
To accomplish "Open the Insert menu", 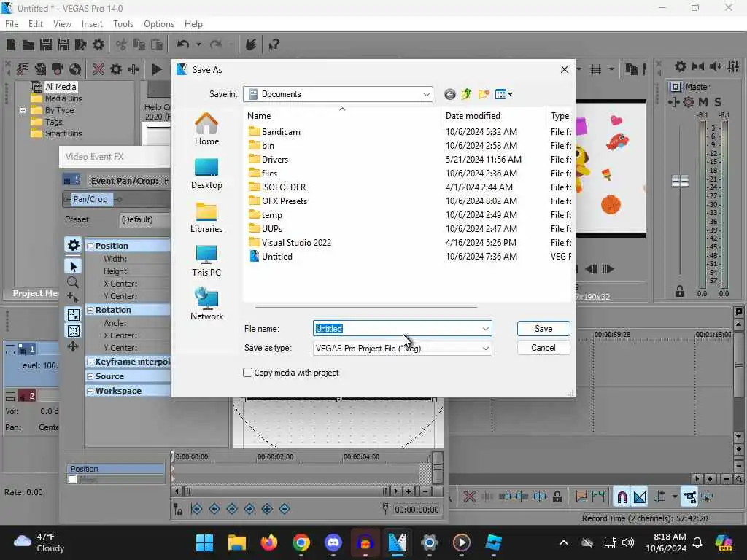I will point(92,24).
